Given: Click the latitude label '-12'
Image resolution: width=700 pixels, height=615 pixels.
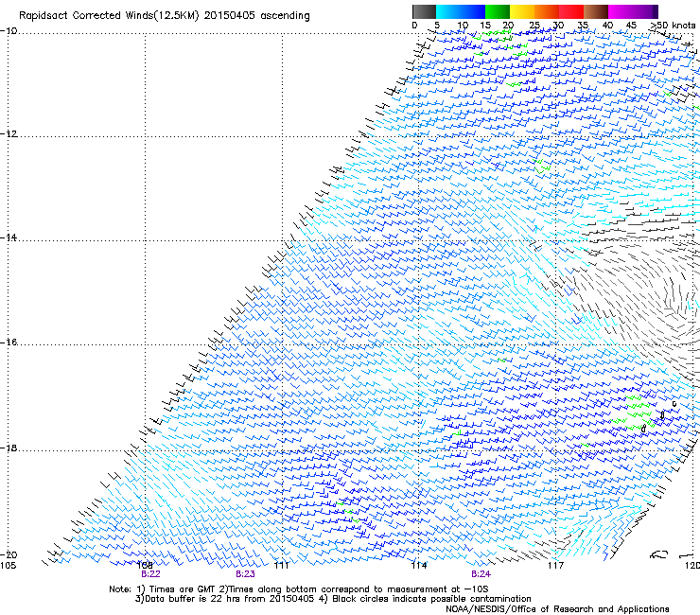Looking at the screenshot, I should coord(9,134).
